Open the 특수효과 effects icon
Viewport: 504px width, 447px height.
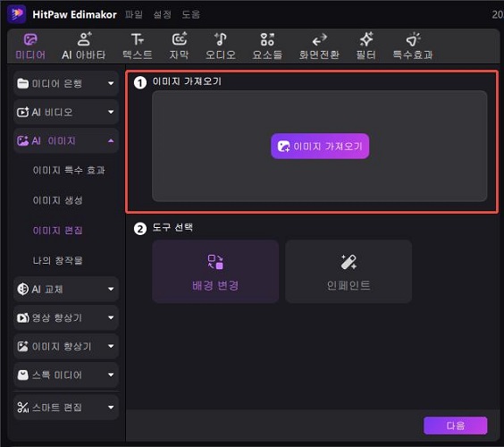point(413,39)
